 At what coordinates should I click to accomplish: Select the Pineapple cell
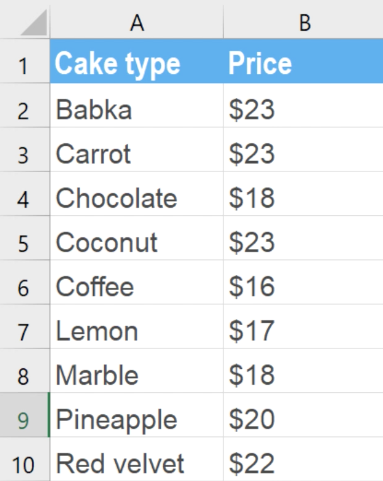coord(137,415)
